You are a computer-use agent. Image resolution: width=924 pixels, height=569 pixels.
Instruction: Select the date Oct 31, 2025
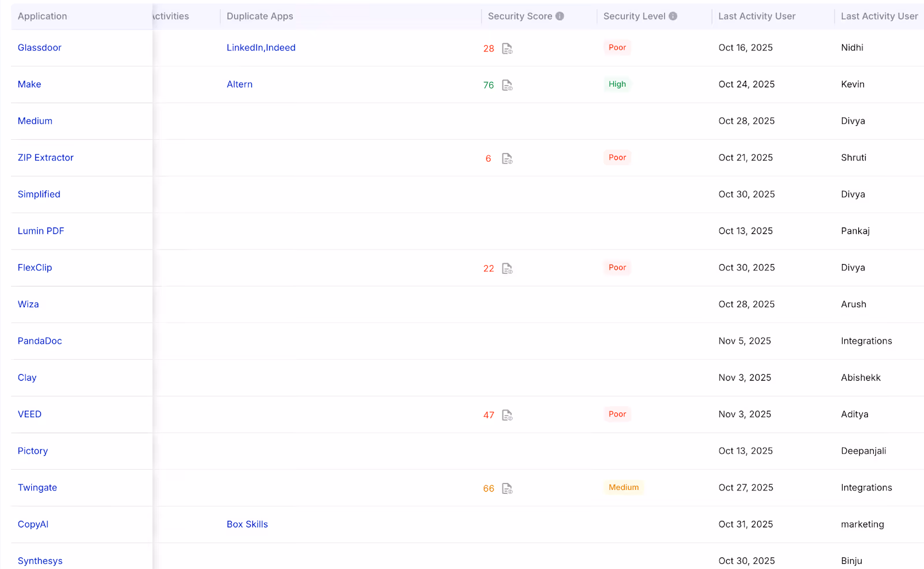coord(746,525)
